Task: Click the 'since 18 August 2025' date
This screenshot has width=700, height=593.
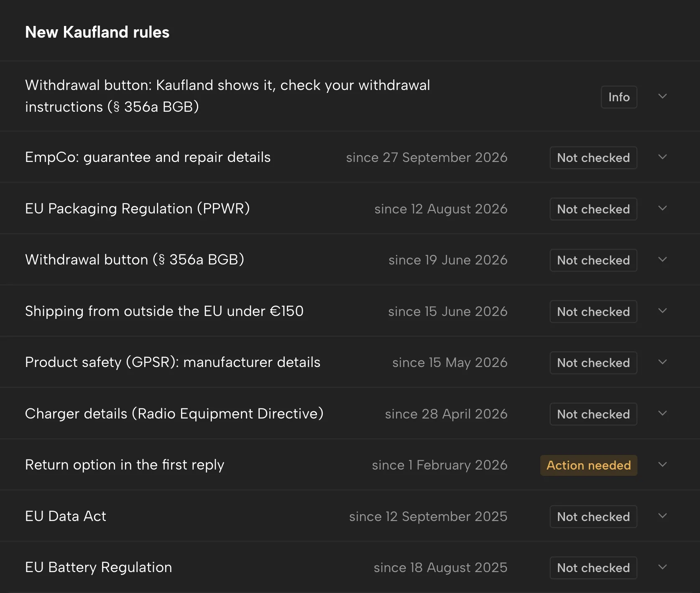Action: [x=441, y=567]
